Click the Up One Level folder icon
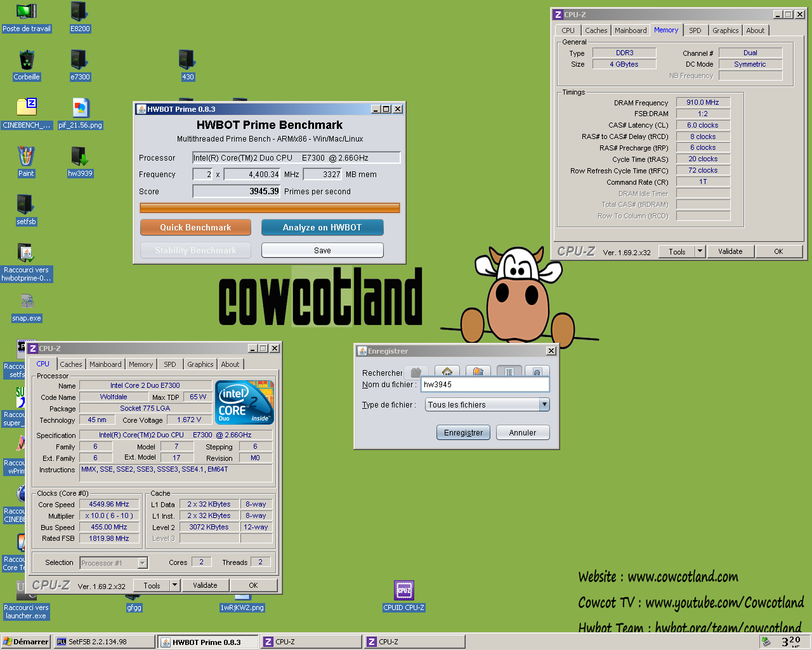Image resolution: width=812 pixels, height=650 pixels. [416, 373]
